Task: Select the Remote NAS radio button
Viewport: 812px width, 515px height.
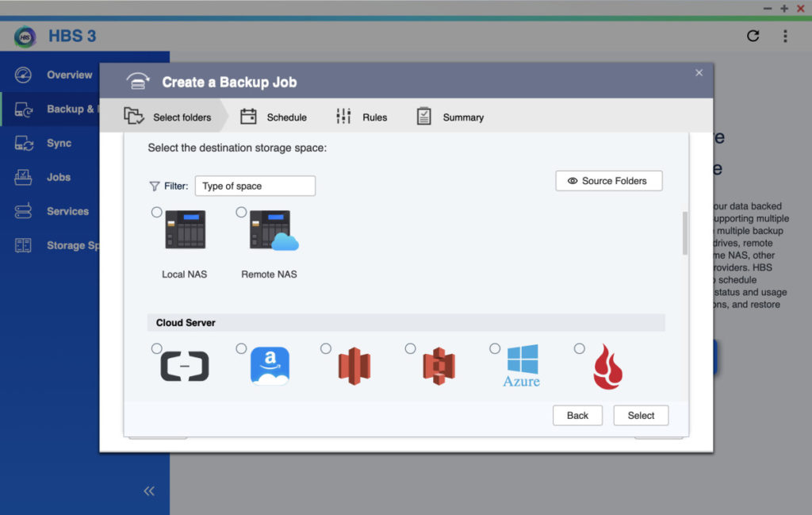Action: (241, 212)
